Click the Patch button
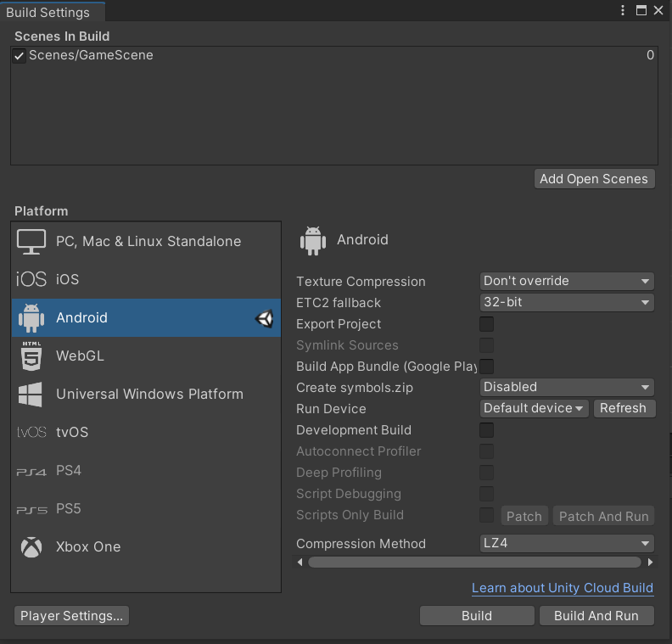Screen dimensions: 672x644 pos(524,517)
